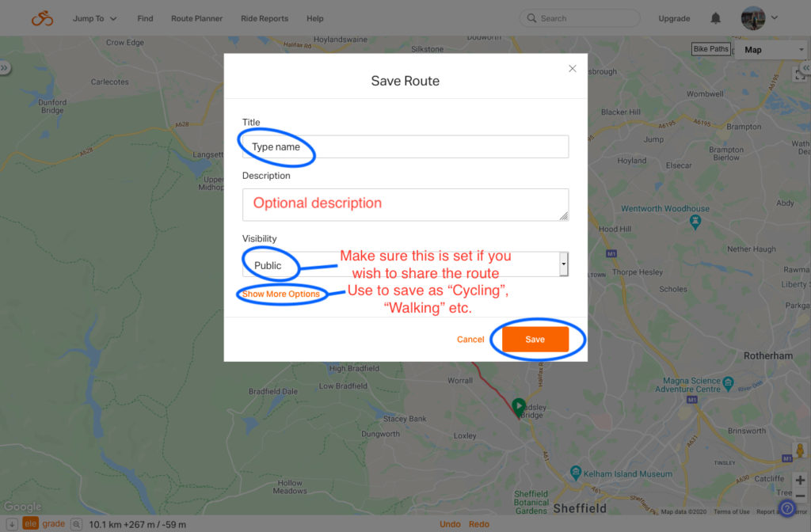
Task: Click the Title input field
Action: pyautogui.click(x=405, y=146)
